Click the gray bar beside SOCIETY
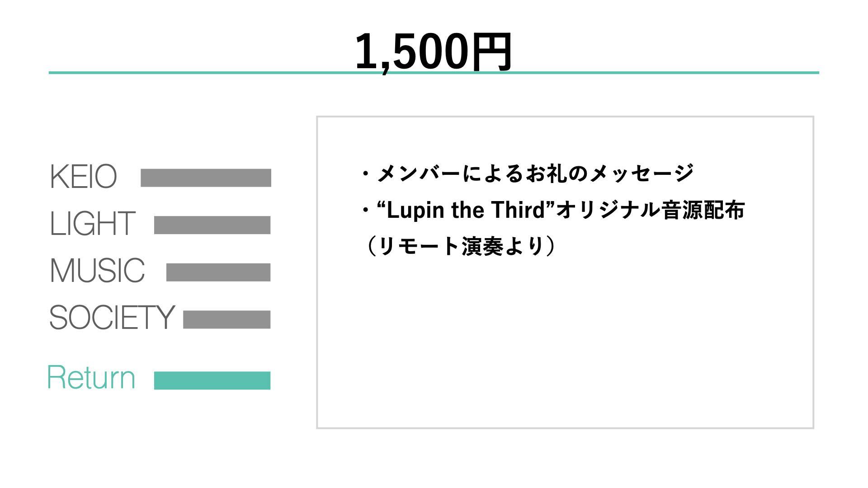868x488 pixels. [x=226, y=319]
